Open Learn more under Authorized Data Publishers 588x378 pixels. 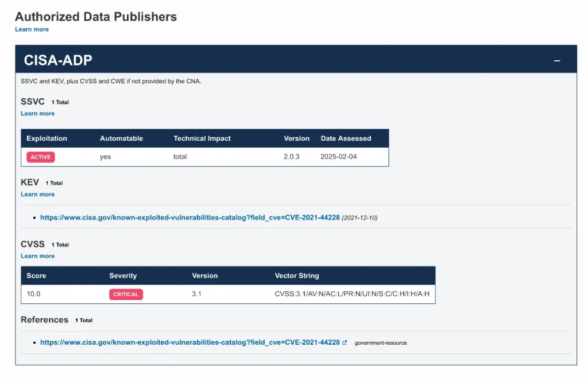tap(32, 29)
